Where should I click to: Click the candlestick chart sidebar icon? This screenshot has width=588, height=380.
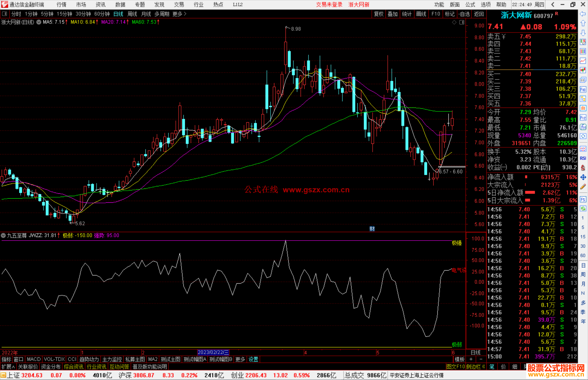(x=583, y=70)
